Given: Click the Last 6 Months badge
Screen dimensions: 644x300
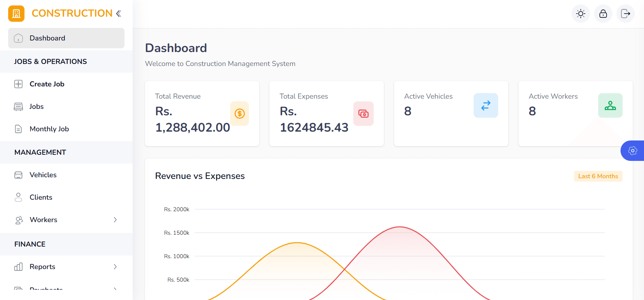Looking at the screenshot, I should pos(598,176).
